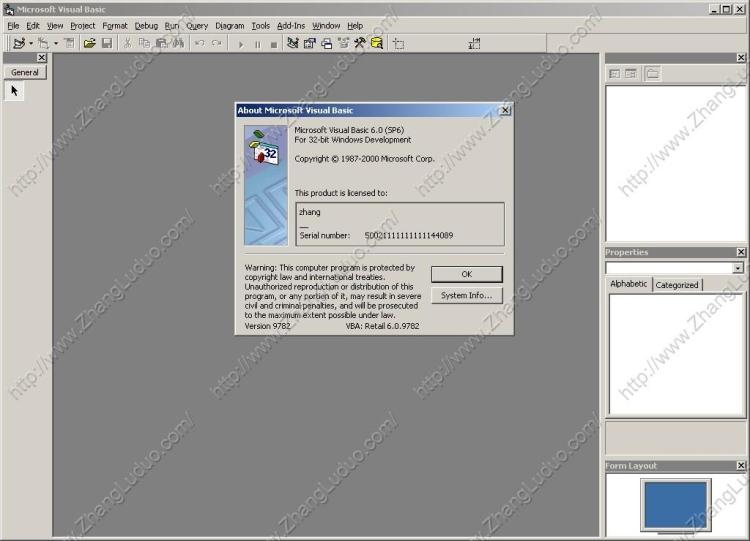Click the Save Project floppy icon
Viewport: 750px width, 541px height.
tap(107, 44)
